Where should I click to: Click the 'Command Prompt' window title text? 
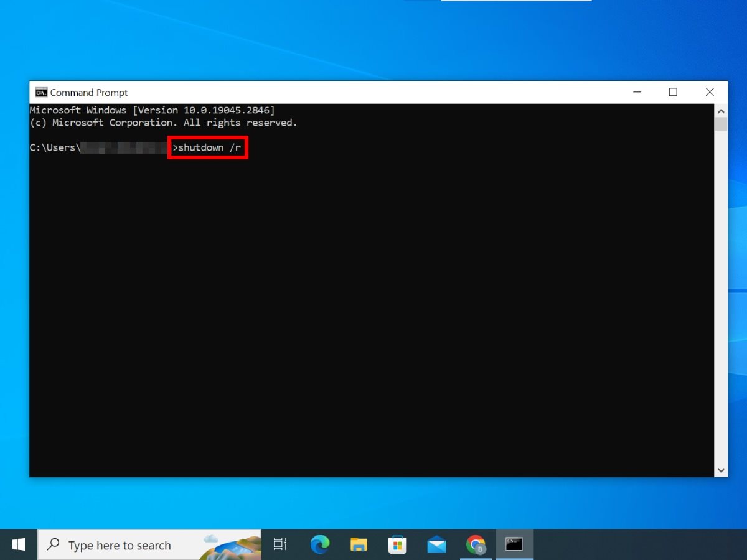click(89, 93)
